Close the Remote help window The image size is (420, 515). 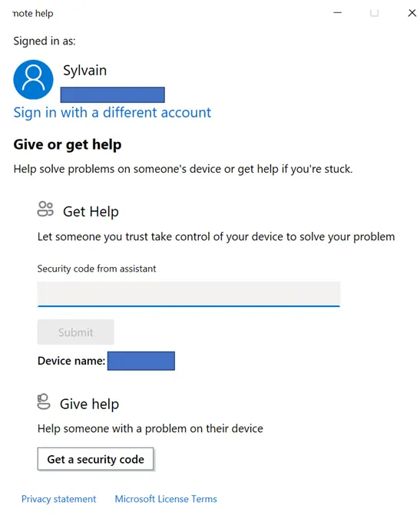(412, 13)
